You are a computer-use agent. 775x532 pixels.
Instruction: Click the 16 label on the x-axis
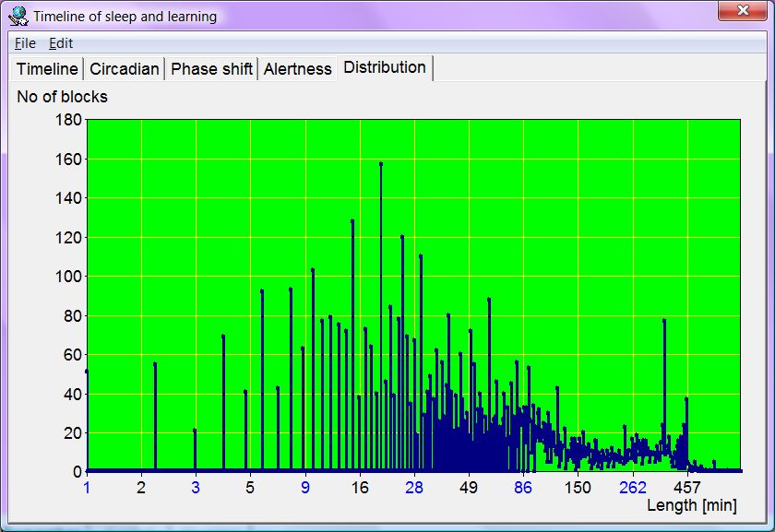click(x=360, y=487)
